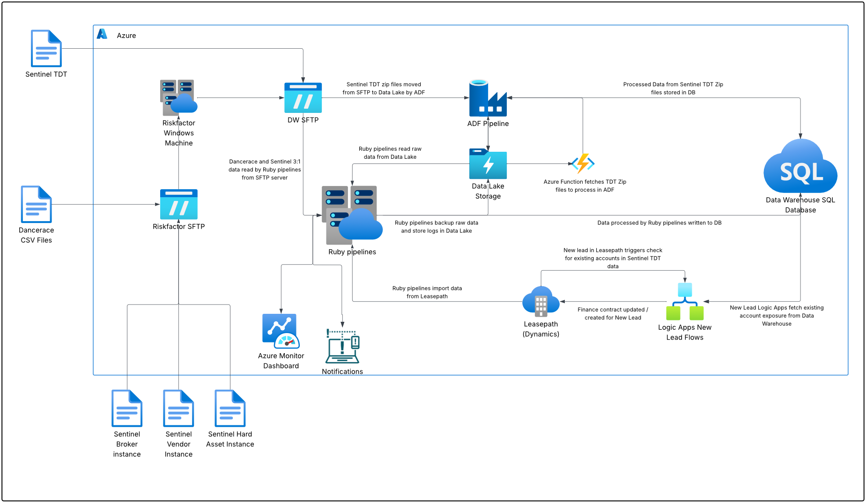
Task: Click the Leasepath Dynamics cloud icon
Action: pos(540,301)
